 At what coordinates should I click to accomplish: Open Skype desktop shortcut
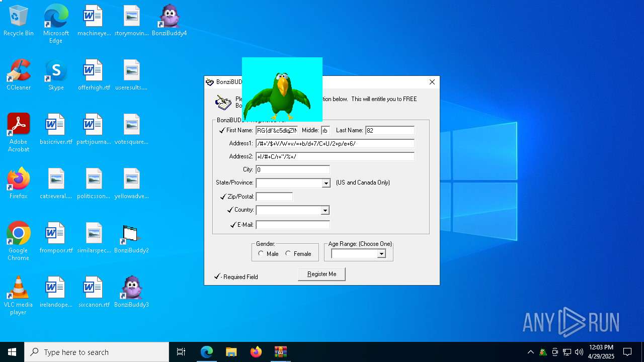[56, 75]
